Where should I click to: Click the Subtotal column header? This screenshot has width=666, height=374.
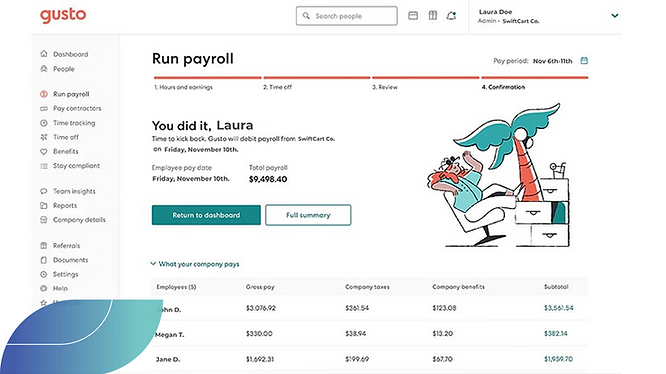(556, 287)
